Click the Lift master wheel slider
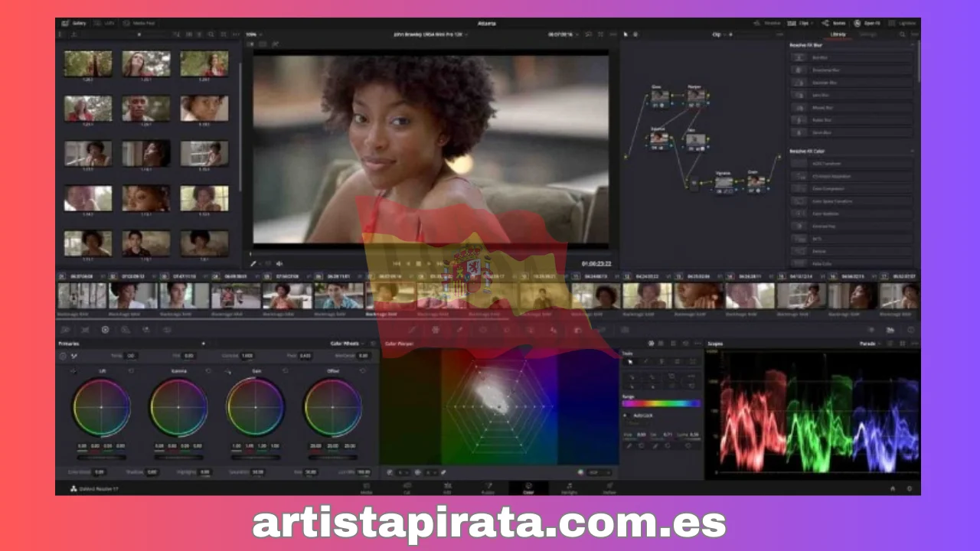The image size is (980, 551). click(102, 457)
